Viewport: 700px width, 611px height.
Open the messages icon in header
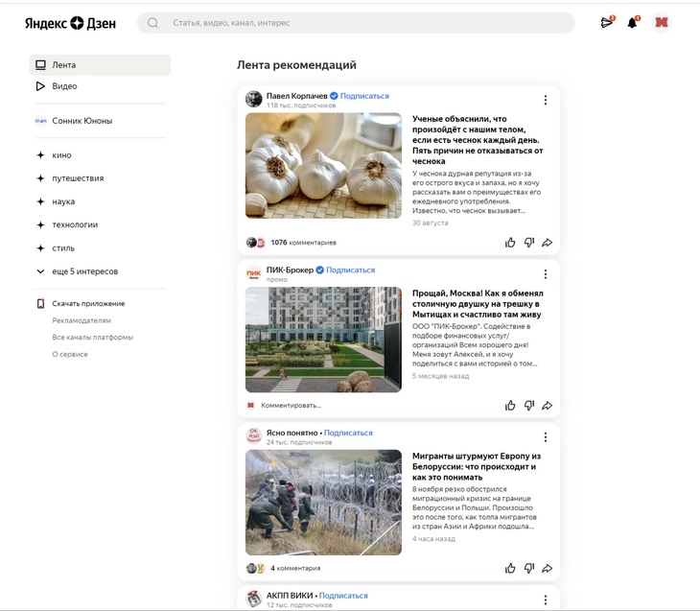(608, 22)
